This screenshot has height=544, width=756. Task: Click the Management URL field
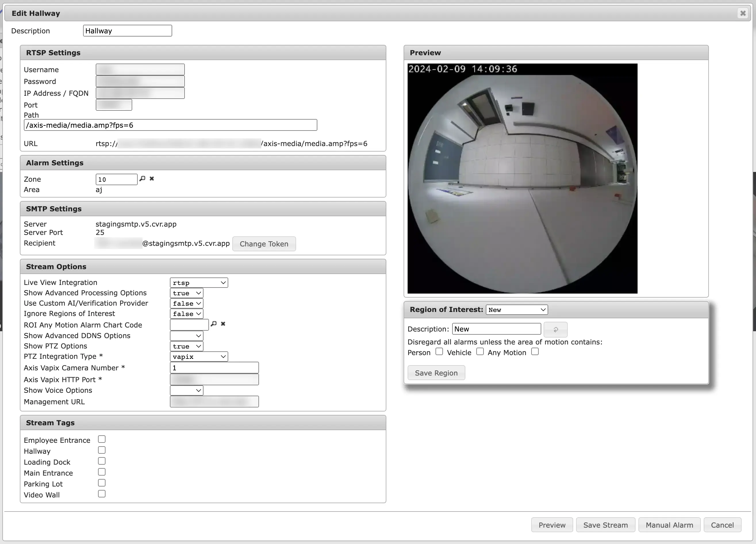coord(214,402)
